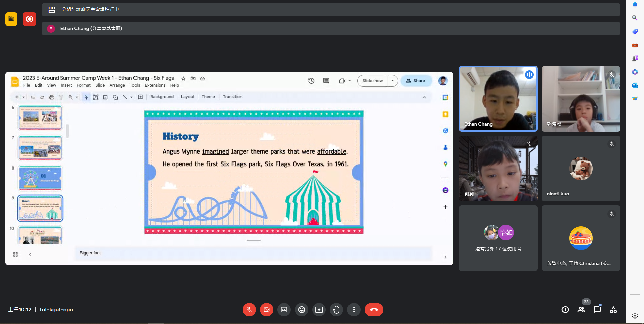The height and width of the screenshot is (324, 644).
Task: Click the Paint format roller icon
Action: coord(61,97)
